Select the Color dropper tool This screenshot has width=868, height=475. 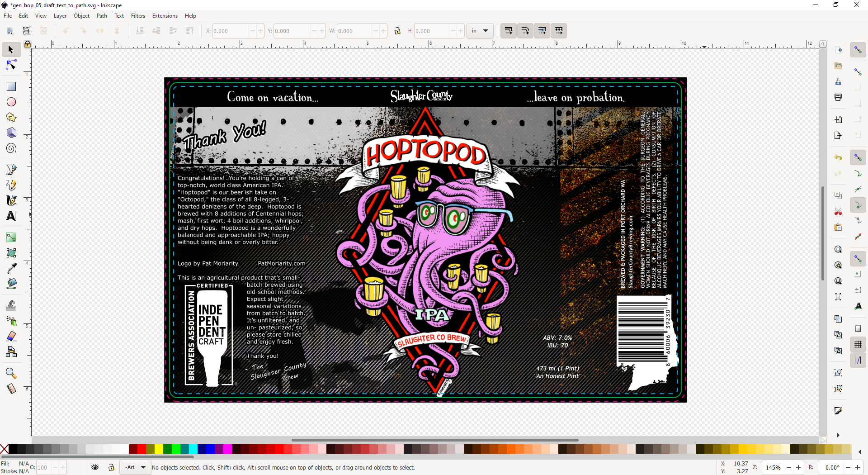(x=11, y=268)
